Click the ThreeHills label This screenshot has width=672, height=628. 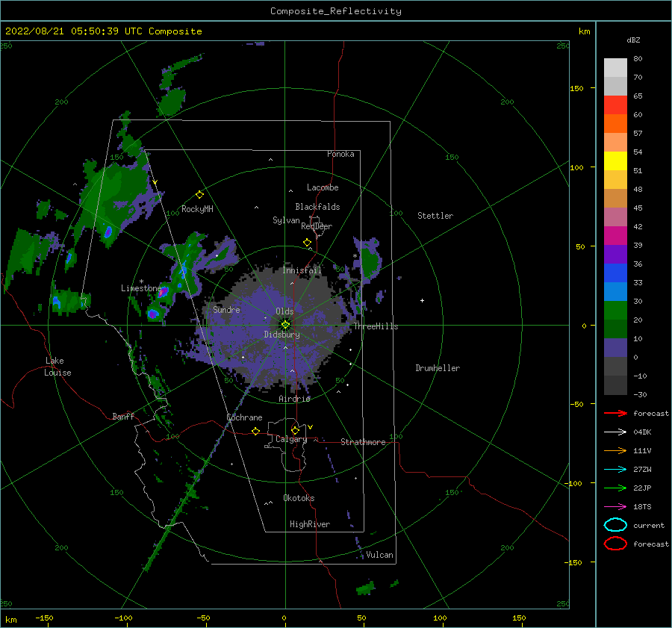tap(376, 326)
